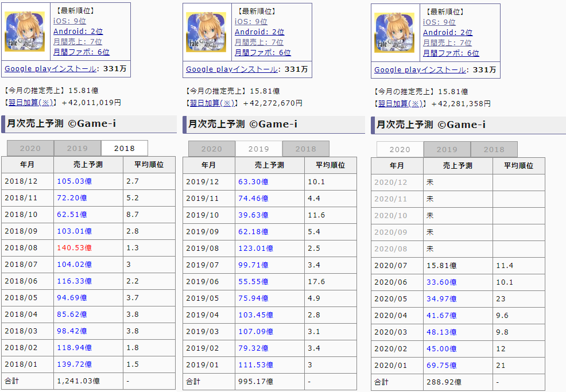Open the 41.67億 sales link for 2020/04
This screenshot has height=392, width=566.
441,316
